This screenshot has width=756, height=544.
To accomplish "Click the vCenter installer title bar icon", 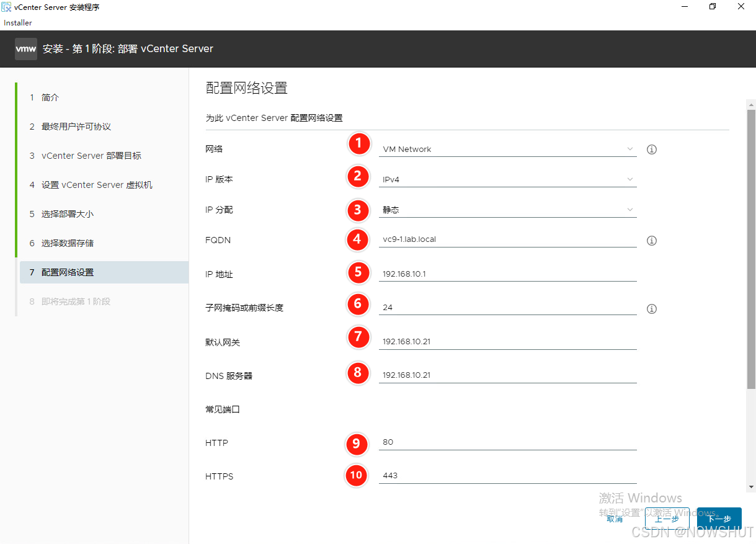I will [7, 7].
